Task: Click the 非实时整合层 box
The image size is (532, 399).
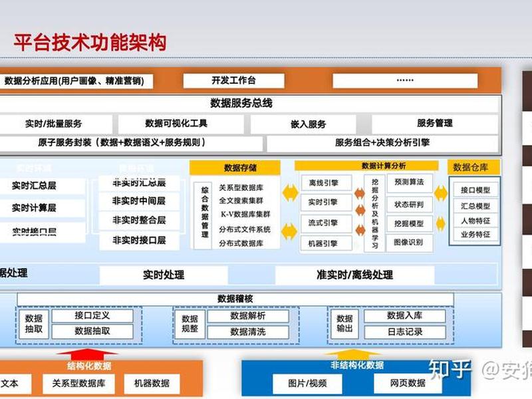Action: point(139,221)
